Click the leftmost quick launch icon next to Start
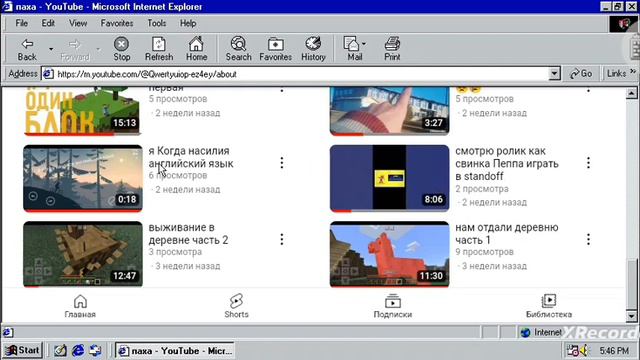Image resolution: width=640 pixels, height=360 pixels. tap(60, 350)
